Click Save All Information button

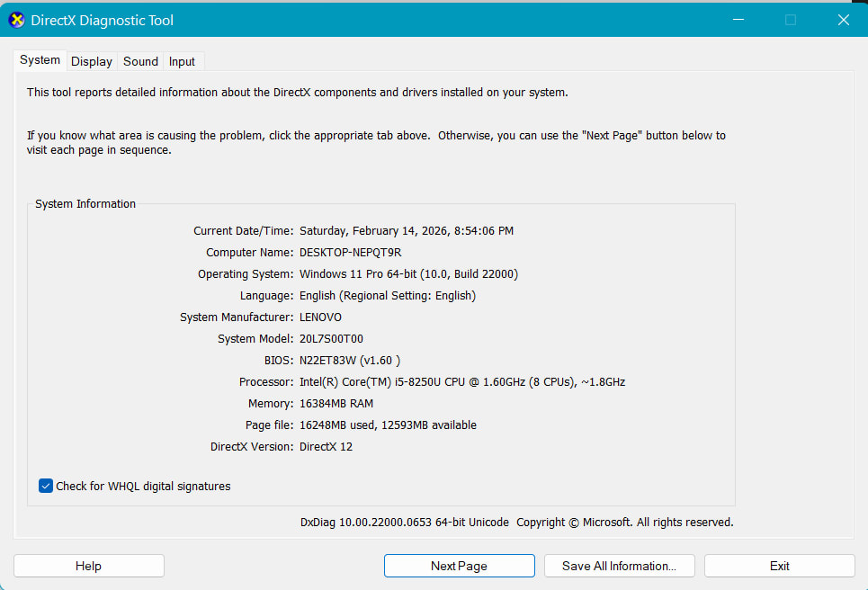[619, 566]
